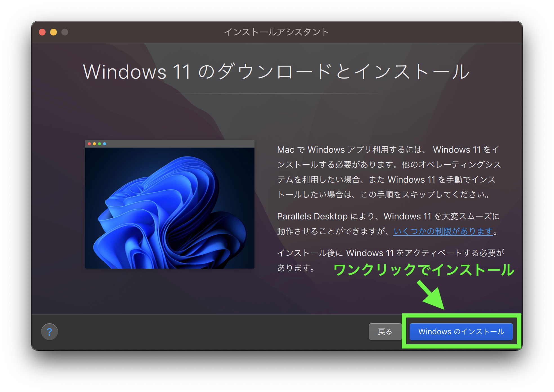Open help via the question mark icon

tap(50, 332)
